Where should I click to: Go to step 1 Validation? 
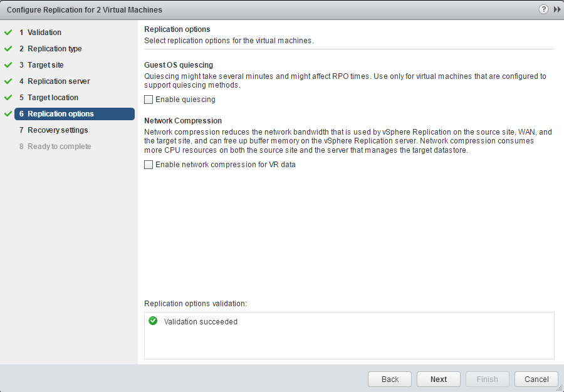[x=44, y=33]
